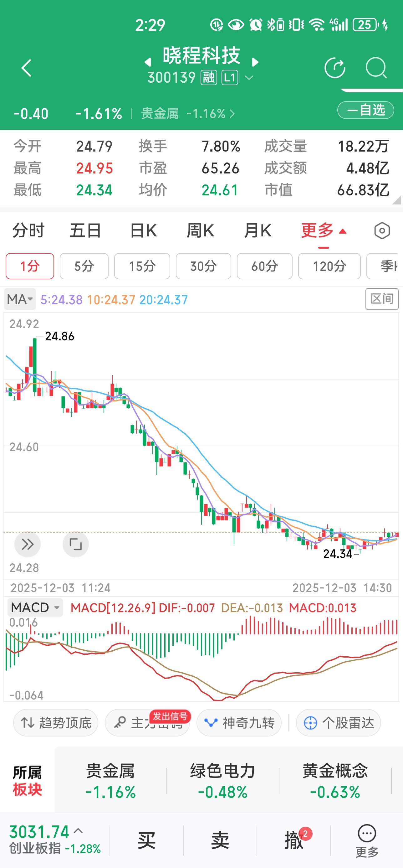
Task: Select the 120分 period option
Action: pyautogui.click(x=329, y=266)
